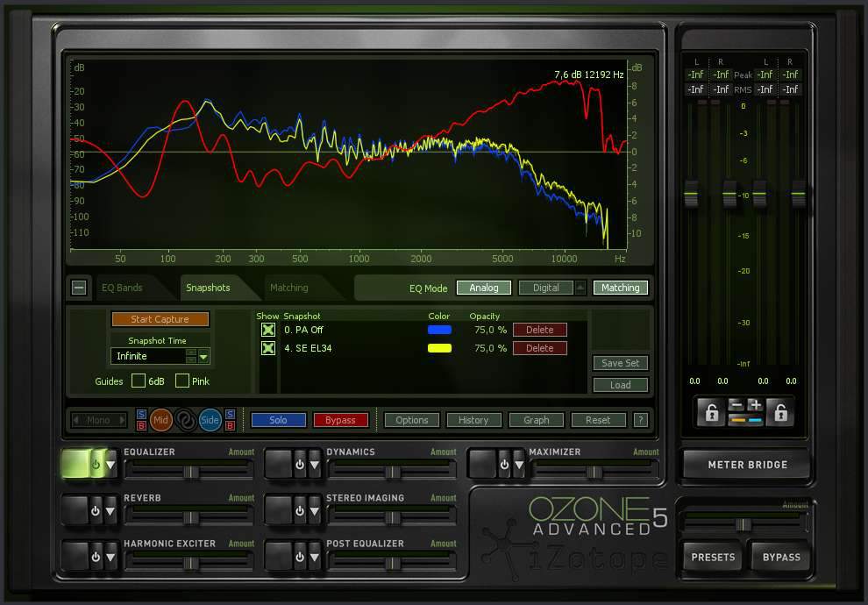Enable the Maximizer module power icon
868x605 pixels.
(x=502, y=465)
